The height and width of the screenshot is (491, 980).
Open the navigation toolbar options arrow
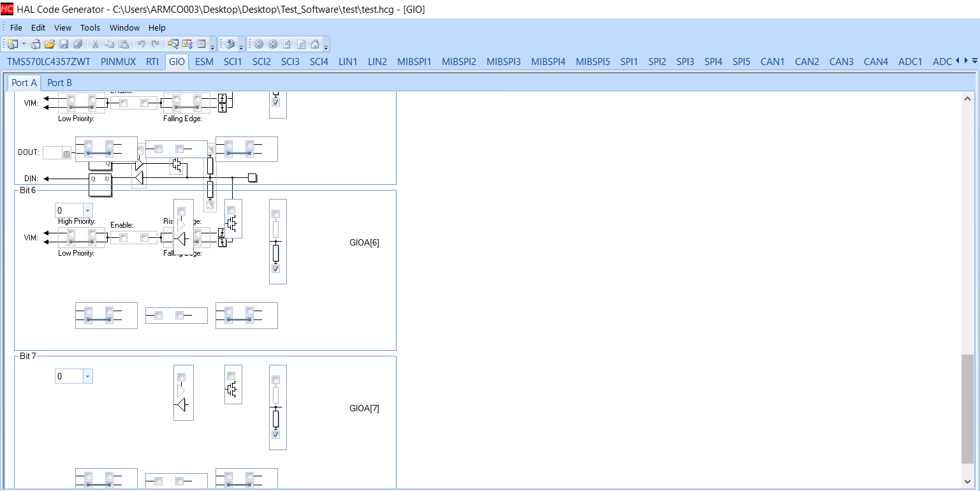pyautogui.click(x=326, y=45)
